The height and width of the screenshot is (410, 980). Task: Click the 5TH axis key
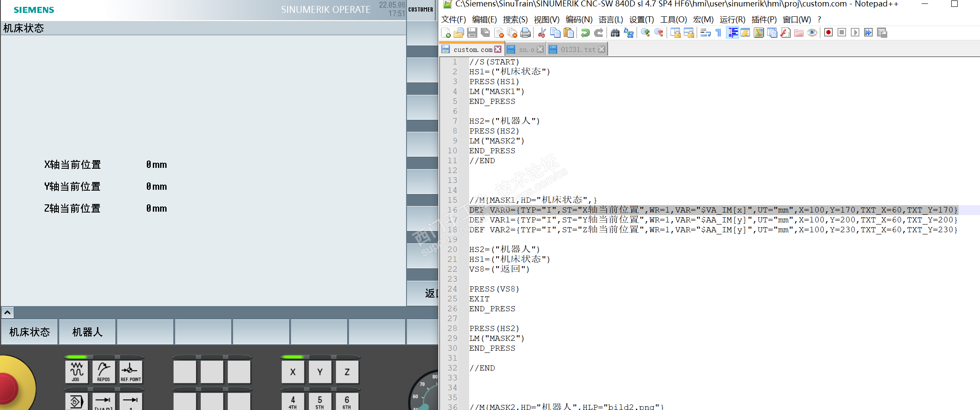pos(320,402)
